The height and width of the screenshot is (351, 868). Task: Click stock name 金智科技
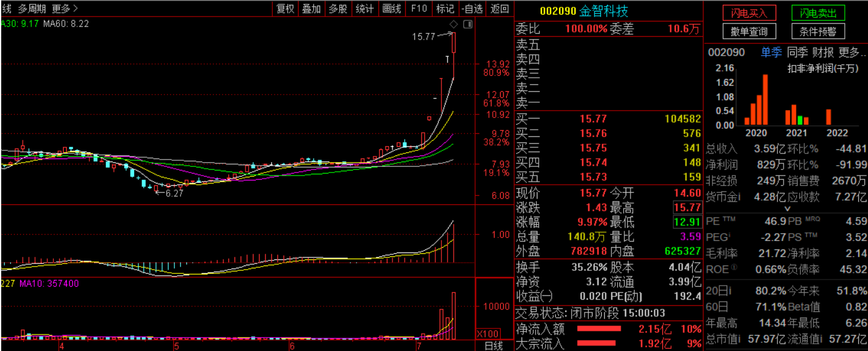[604, 12]
